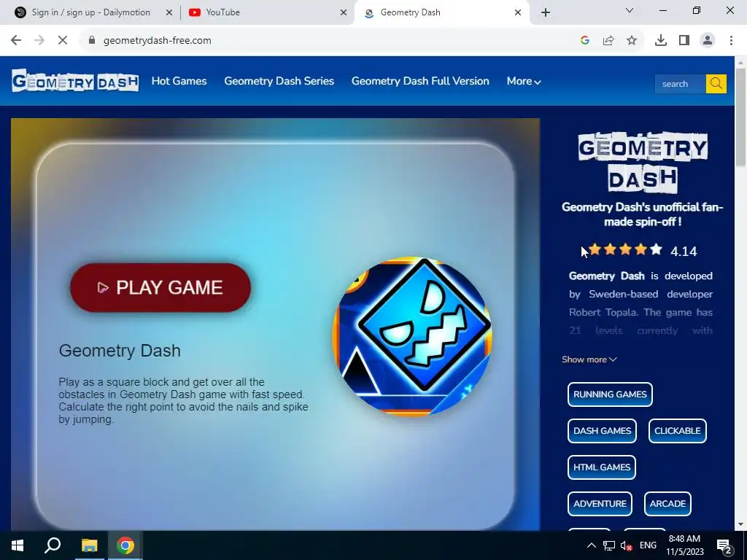Click the site search input field
Image resolution: width=747 pixels, height=560 pixels.
[681, 84]
